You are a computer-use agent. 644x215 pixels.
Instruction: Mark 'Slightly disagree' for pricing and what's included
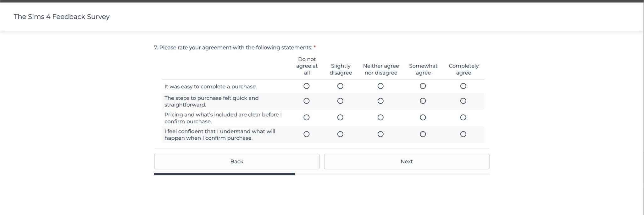[x=340, y=117]
